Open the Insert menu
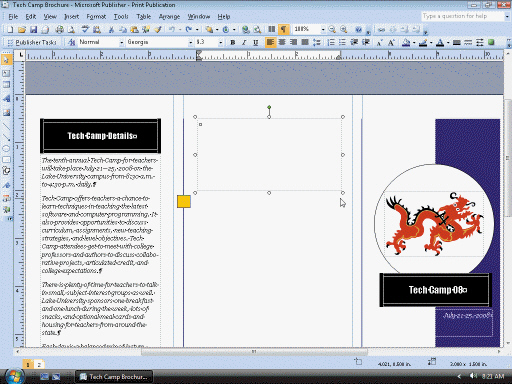The height and width of the screenshot is (384, 512). (71, 17)
